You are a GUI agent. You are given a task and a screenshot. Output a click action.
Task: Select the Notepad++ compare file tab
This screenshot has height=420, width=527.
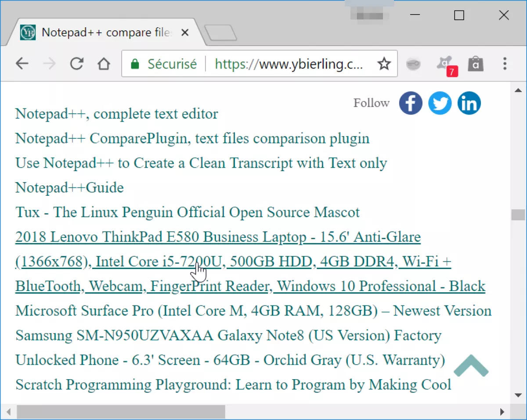105,33
